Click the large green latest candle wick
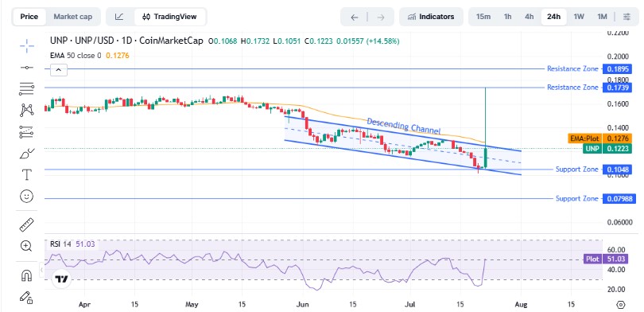The height and width of the screenshot is (312, 644). (486, 117)
